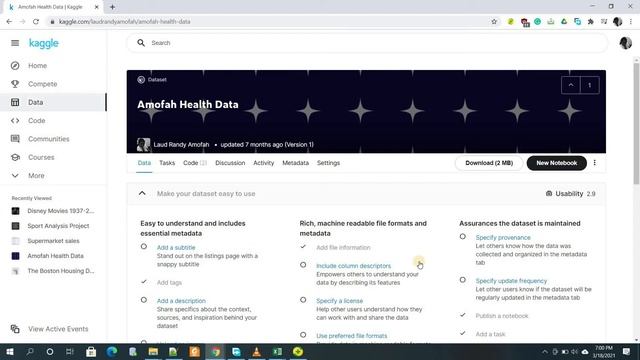Open Laud Randy Amofah profile link

(181, 144)
